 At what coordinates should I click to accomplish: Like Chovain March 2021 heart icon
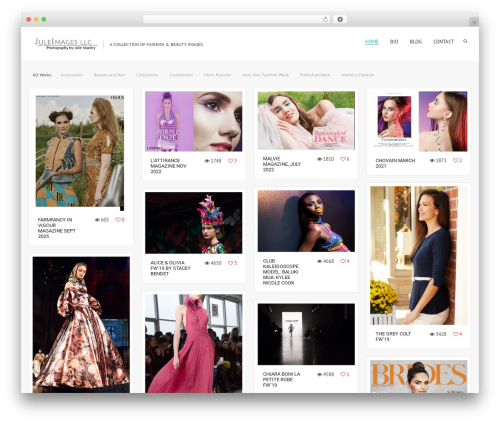pos(455,160)
